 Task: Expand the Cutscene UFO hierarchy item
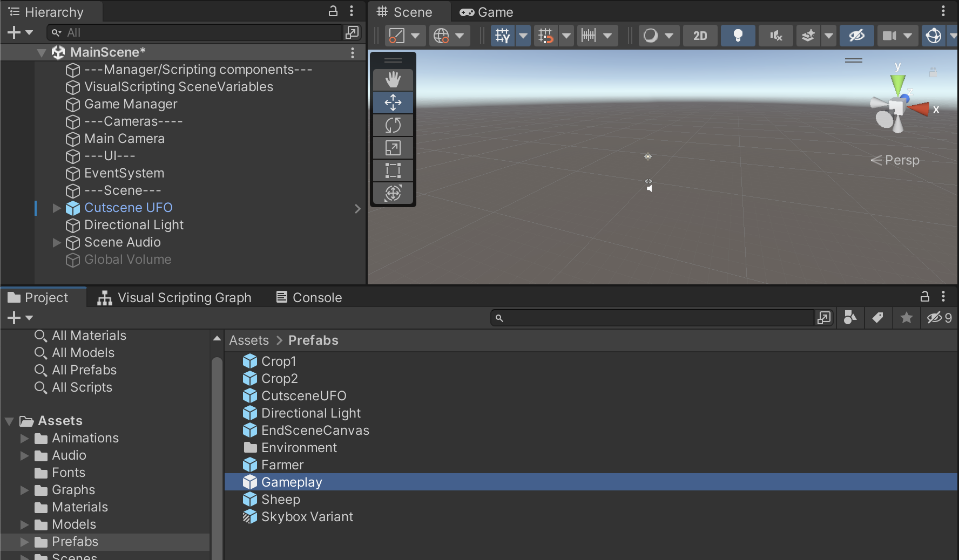[57, 208]
